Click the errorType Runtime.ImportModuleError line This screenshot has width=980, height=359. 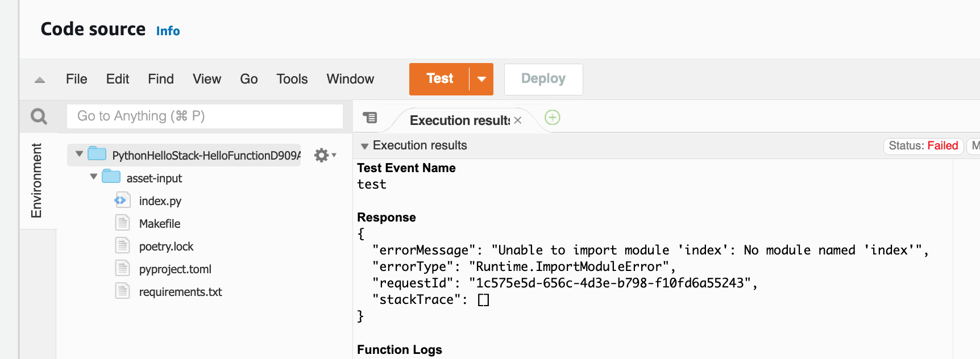click(x=524, y=267)
